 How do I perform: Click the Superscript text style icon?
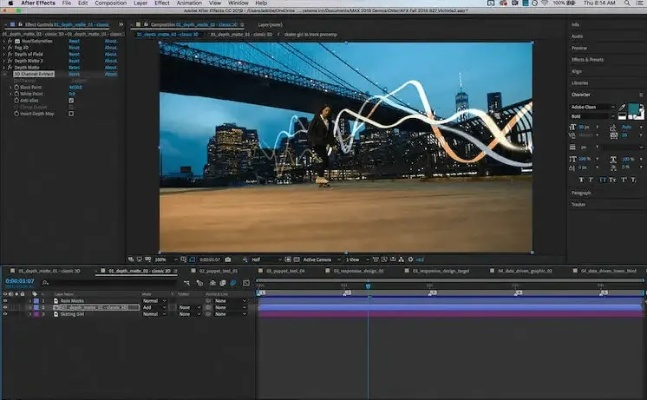tap(623, 180)
